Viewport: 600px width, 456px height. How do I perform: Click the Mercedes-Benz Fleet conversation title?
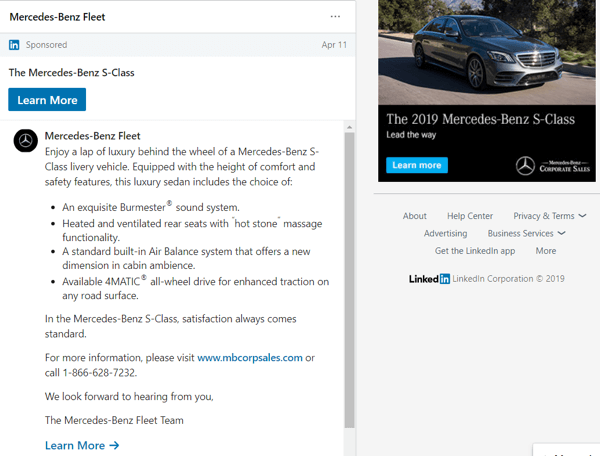tap(57, 17)
